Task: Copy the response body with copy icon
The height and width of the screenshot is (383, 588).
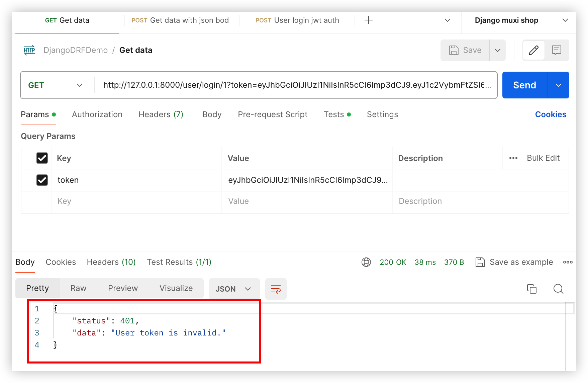Action: [531, 289]
